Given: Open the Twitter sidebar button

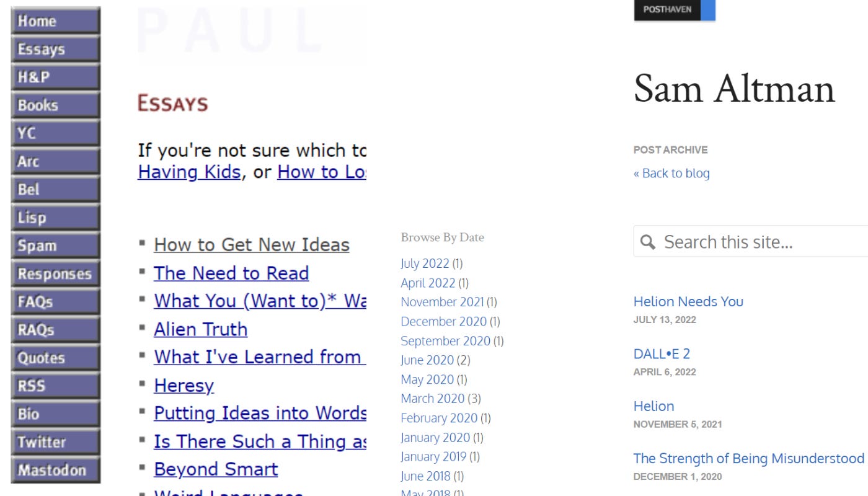Looking at the screenshot, I should coord(56,442).
